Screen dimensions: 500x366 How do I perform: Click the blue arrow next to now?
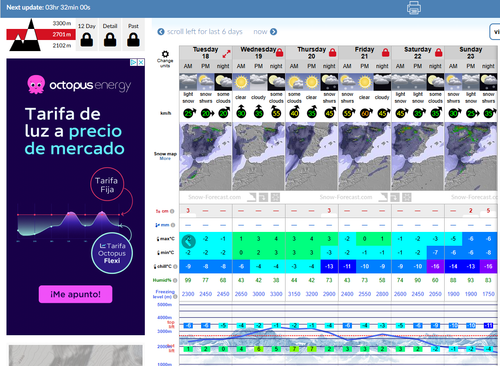(273, 32)
